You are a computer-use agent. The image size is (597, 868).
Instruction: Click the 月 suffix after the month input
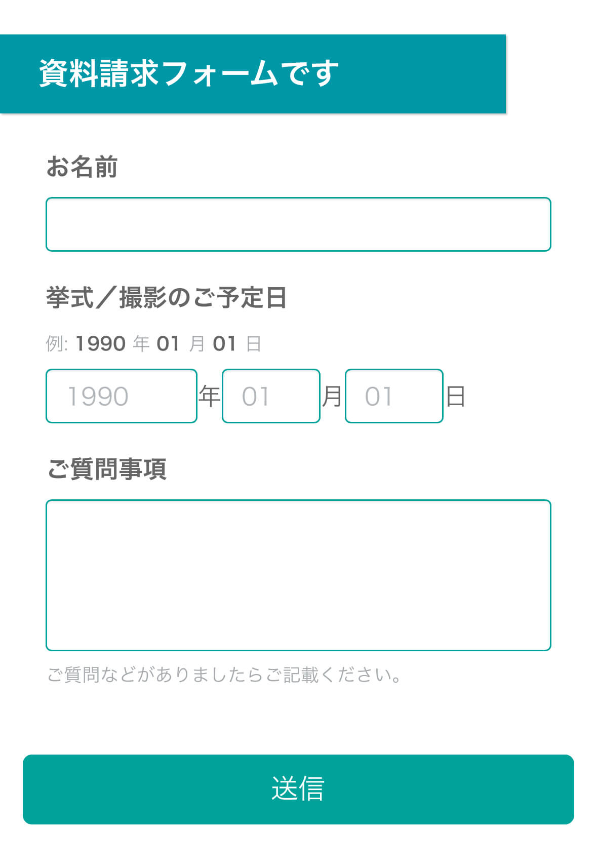pos(332,396)
